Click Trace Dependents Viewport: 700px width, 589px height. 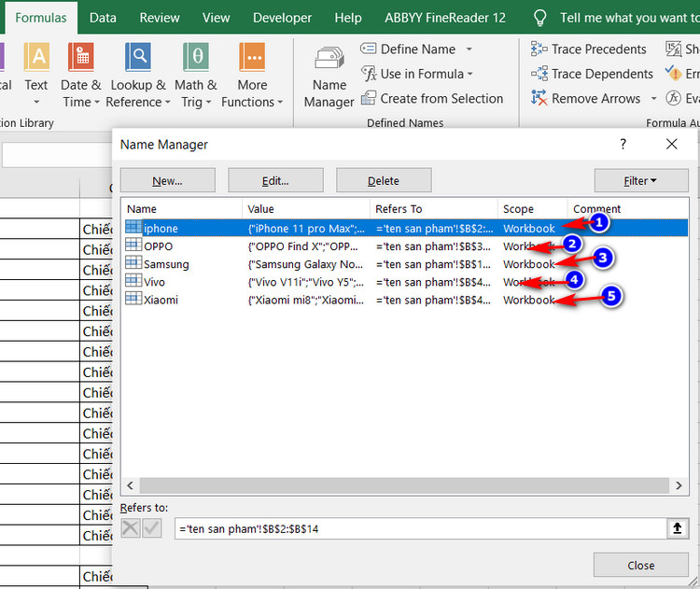[592, 74]
